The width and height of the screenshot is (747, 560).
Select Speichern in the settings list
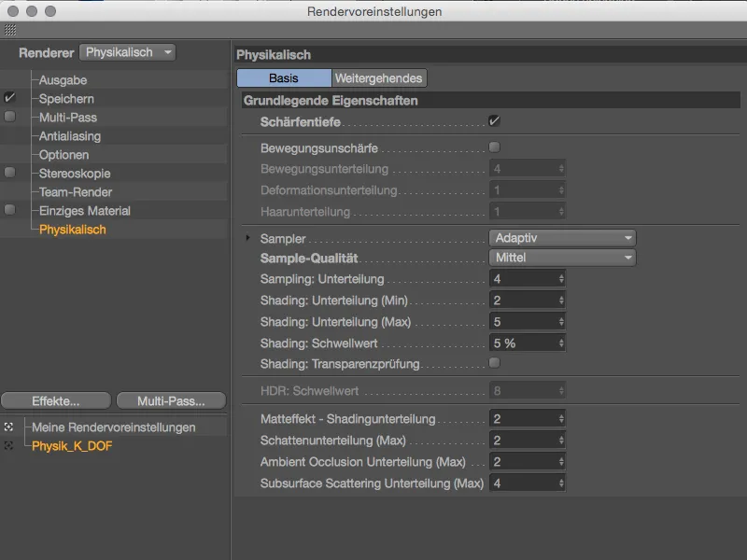pos(66,99)
